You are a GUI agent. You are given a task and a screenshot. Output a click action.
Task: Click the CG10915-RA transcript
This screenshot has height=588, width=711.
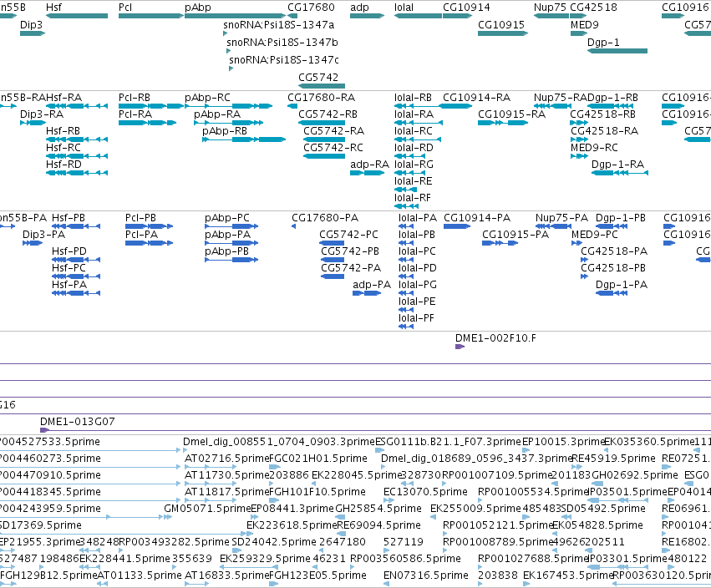pos(503,123)
